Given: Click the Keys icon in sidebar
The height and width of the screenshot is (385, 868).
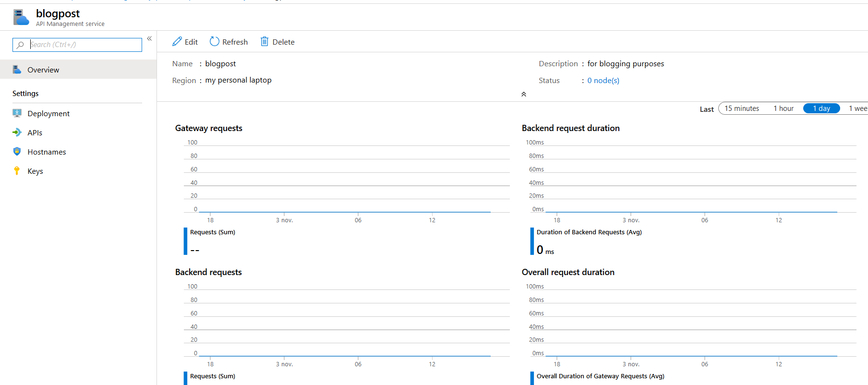Looking at the screenshot, I should click(17, 171).
